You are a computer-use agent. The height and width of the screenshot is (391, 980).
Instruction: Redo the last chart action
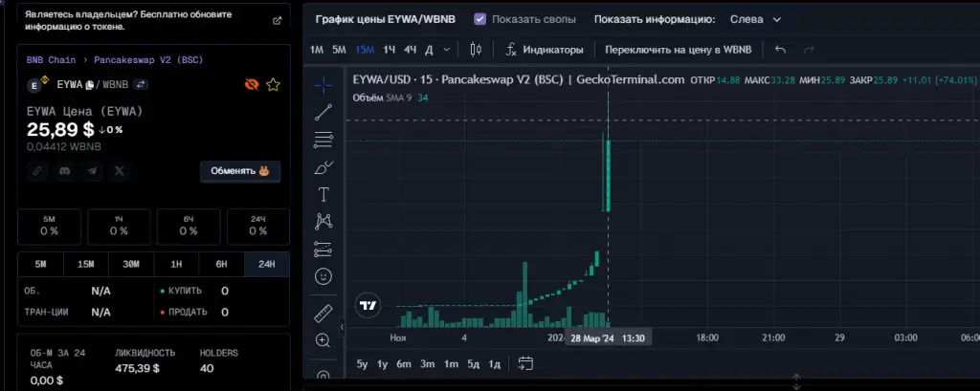tap(809, 50)
